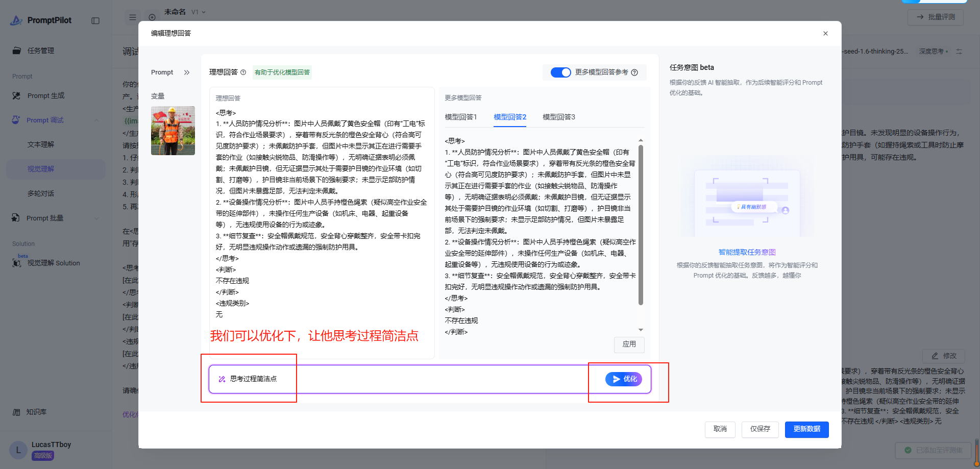
Task: Click the 变量 label
Action: tap(158, 96)
